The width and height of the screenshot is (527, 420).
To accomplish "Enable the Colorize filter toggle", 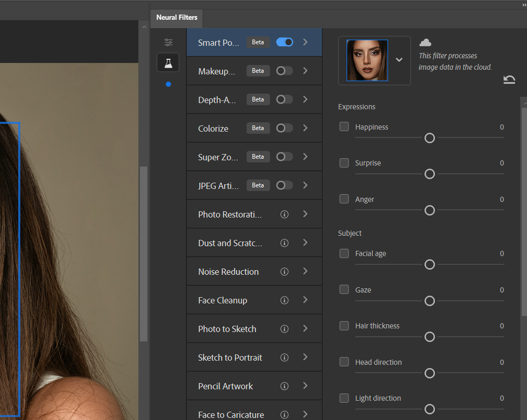I will pos(285,128).
